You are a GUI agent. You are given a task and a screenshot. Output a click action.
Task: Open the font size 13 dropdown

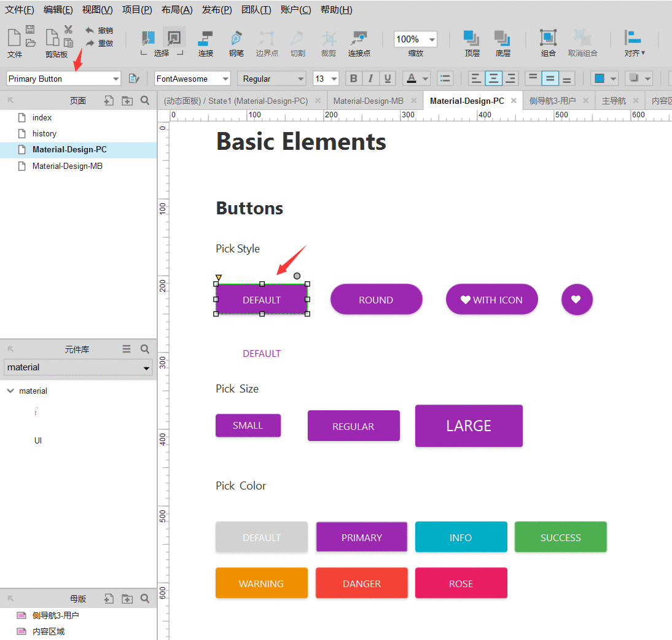point(334,79)
